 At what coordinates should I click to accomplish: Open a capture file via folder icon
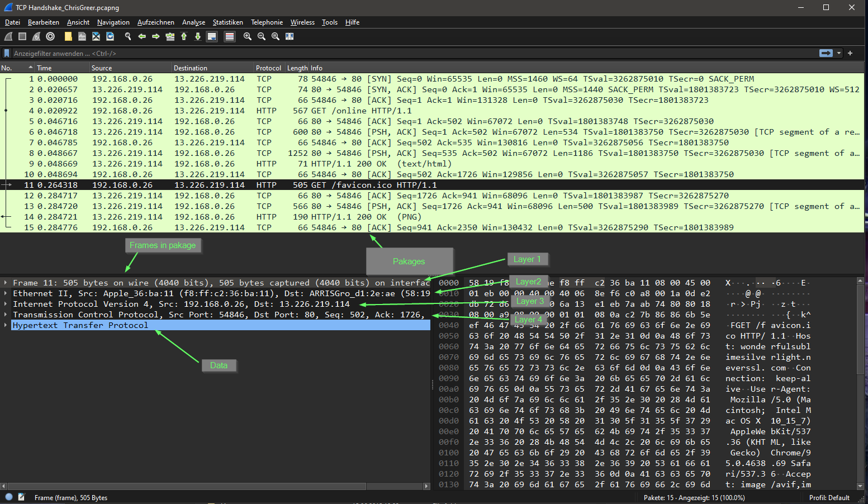[68, 36]
